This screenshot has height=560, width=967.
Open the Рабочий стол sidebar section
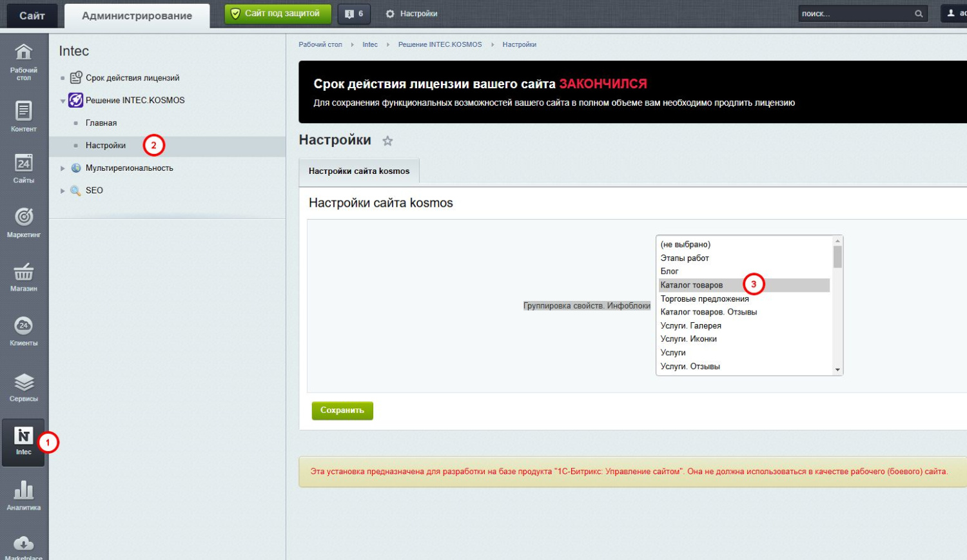point(24,63)
